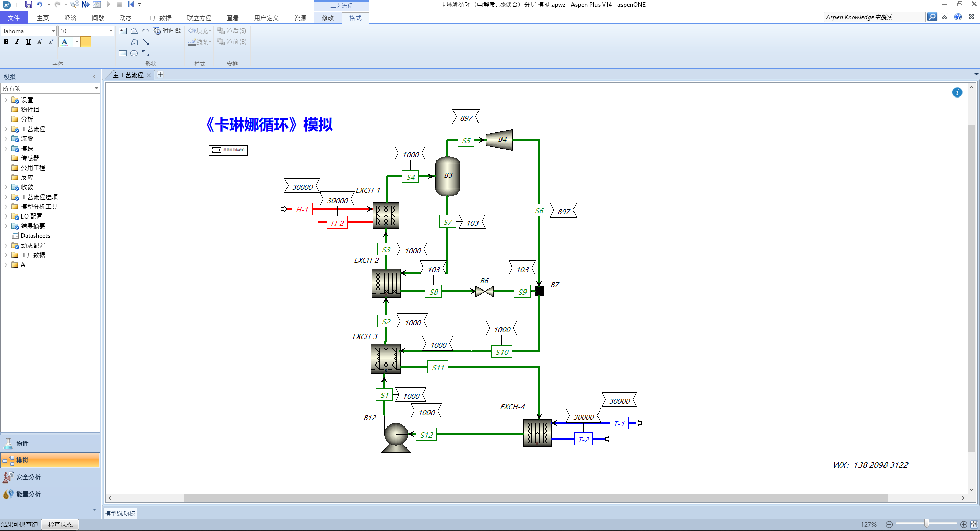Open the 填充 fill dropdown
Screen dimensions: 980x531
[200, 31]
